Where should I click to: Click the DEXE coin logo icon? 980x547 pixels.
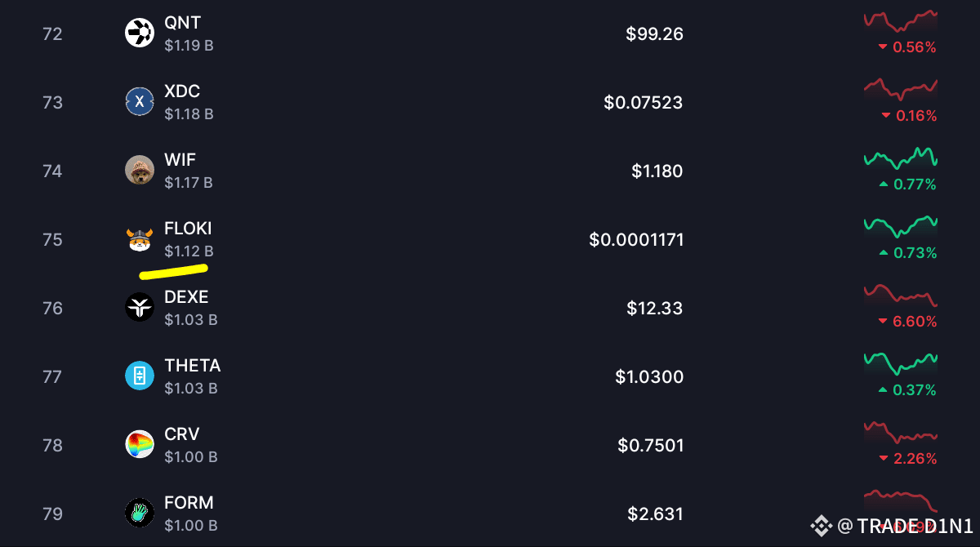140,308
